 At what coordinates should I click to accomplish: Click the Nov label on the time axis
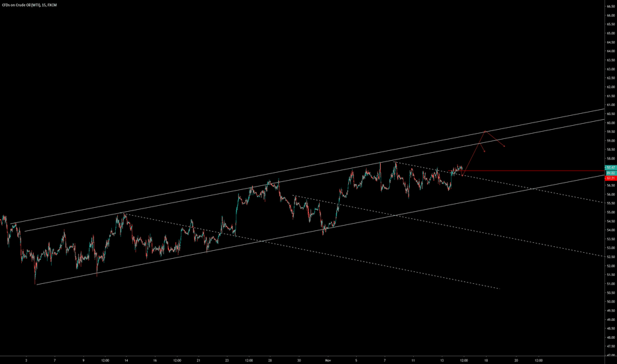(328, 360)
